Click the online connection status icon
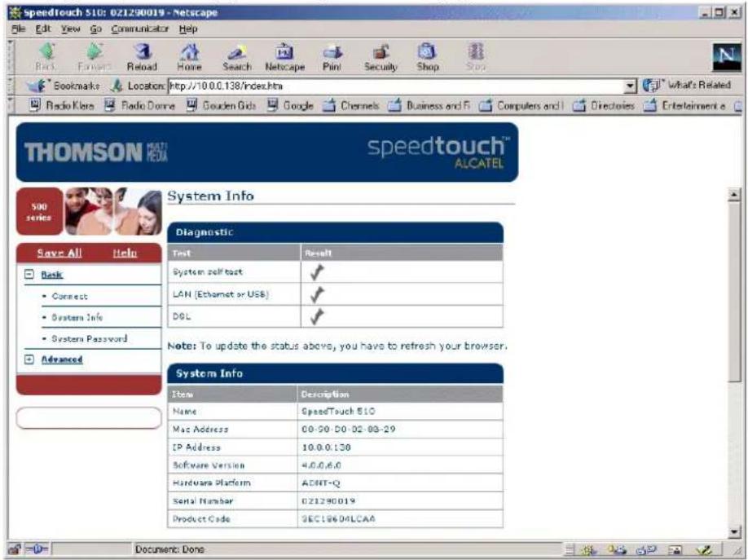Screen dimensions: 748x560 tap(36, 549)
